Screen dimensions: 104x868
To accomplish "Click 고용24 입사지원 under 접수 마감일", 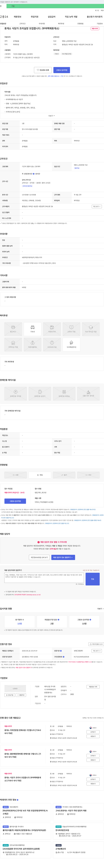I will (15, 501).
